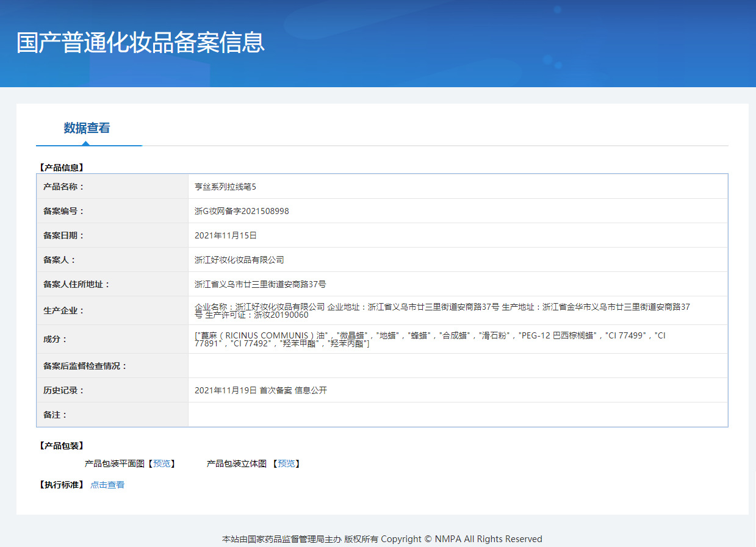Click the NMPA copyright footer text
Viewport: 756px width, 547px height.
(382, 539)
